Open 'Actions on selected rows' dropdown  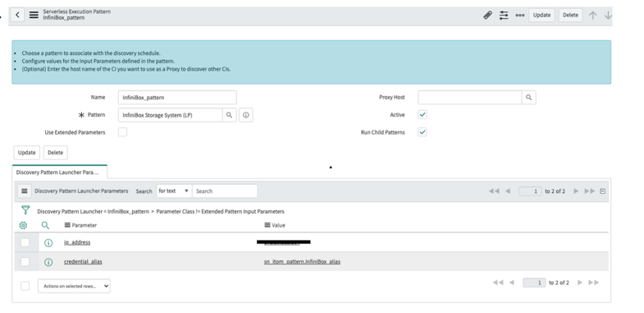pyautogui.click(x=74, y=286)
